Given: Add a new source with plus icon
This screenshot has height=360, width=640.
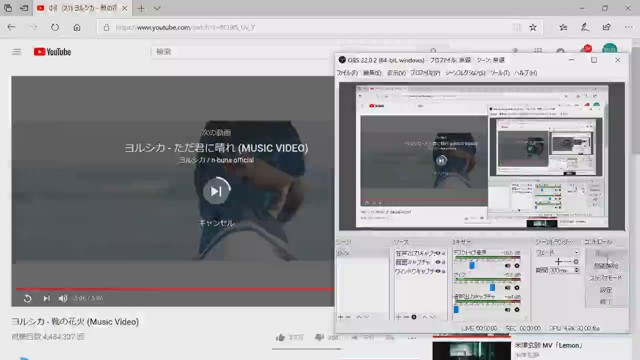Looking at the screenshot, I should tap(398, 317).
